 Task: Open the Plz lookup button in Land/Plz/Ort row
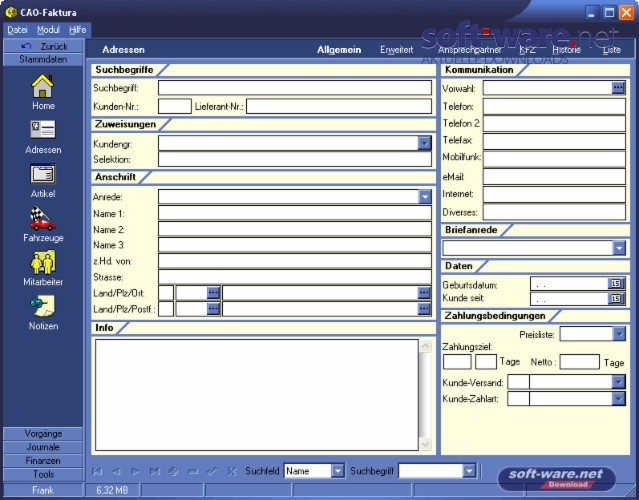213,293
